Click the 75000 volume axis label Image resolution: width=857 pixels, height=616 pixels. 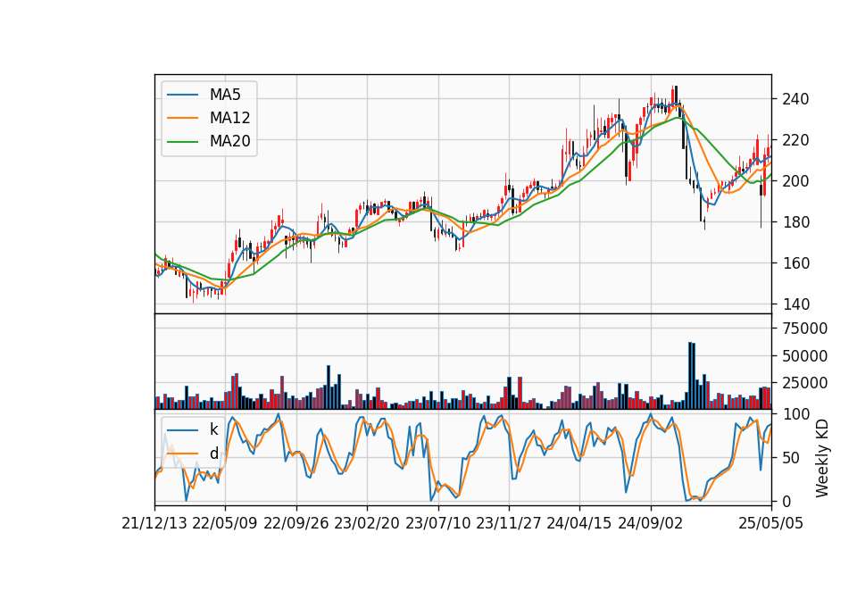click(804, 329)
